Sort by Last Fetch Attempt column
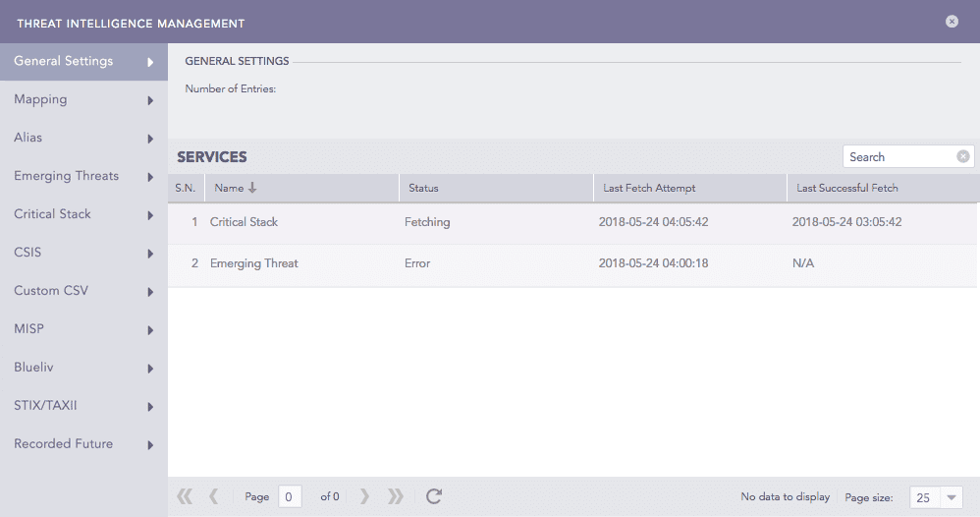 (x=690, y=188)
